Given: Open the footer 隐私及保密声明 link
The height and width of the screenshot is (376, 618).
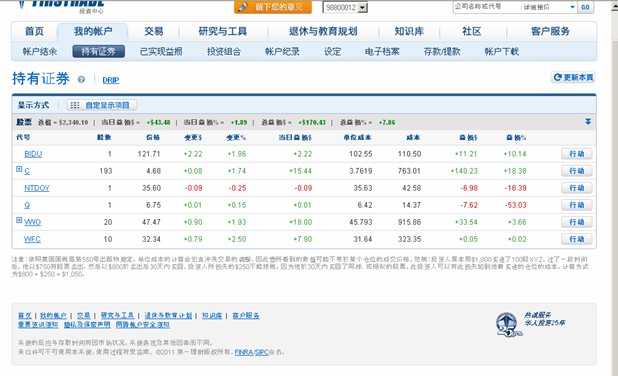Looking at the screenshot, I should (87, 325).
